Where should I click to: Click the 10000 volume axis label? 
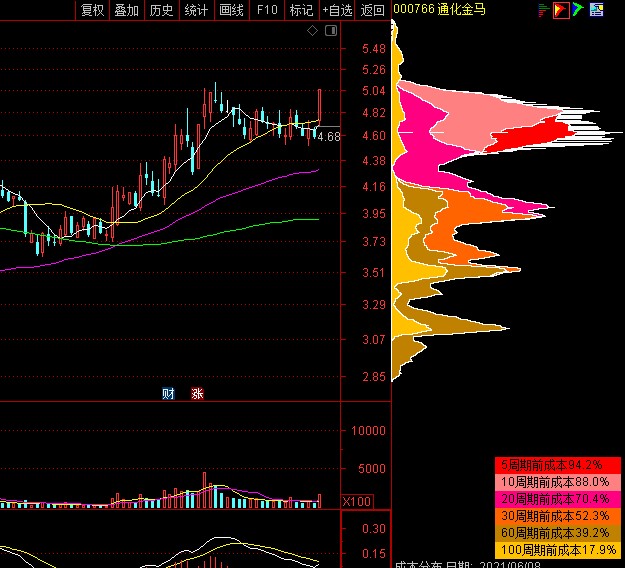[x=368, y=431]
